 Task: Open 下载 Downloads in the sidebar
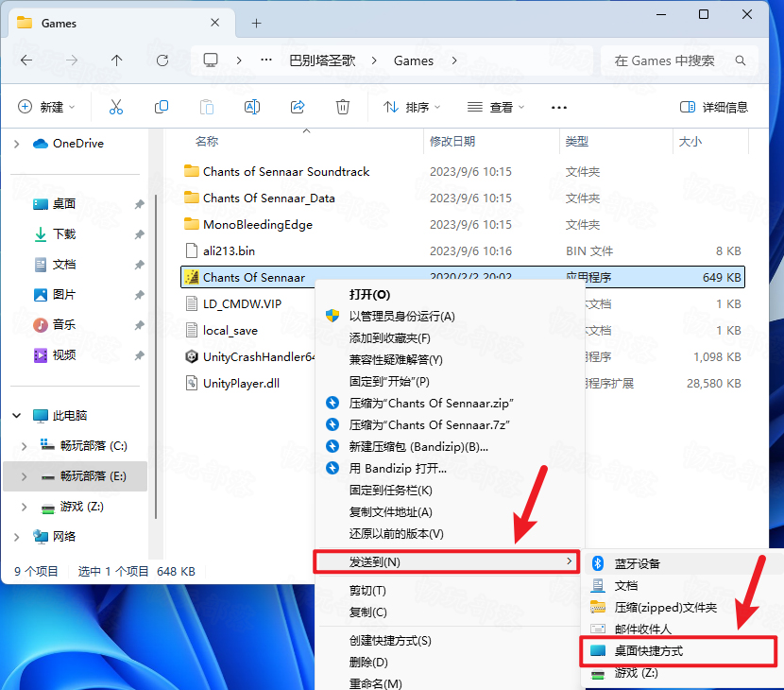(64, 234)
